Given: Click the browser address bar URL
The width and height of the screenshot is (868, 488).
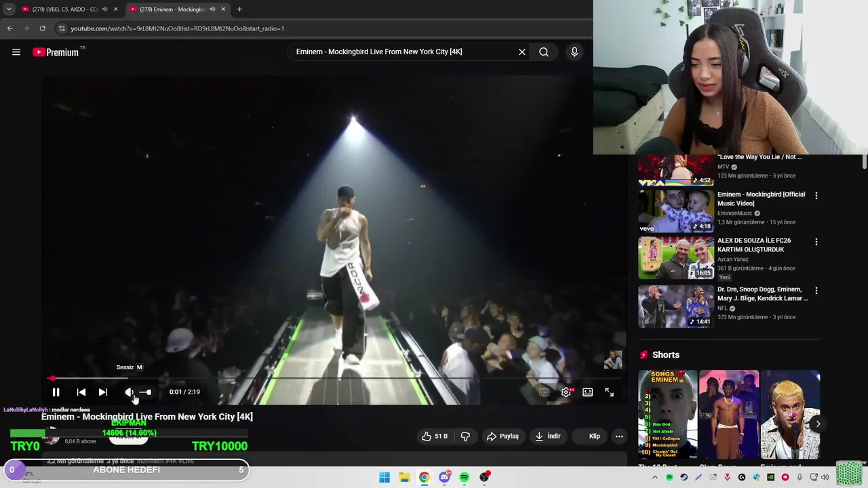Looking at the screenshot, I should (178, 28).
